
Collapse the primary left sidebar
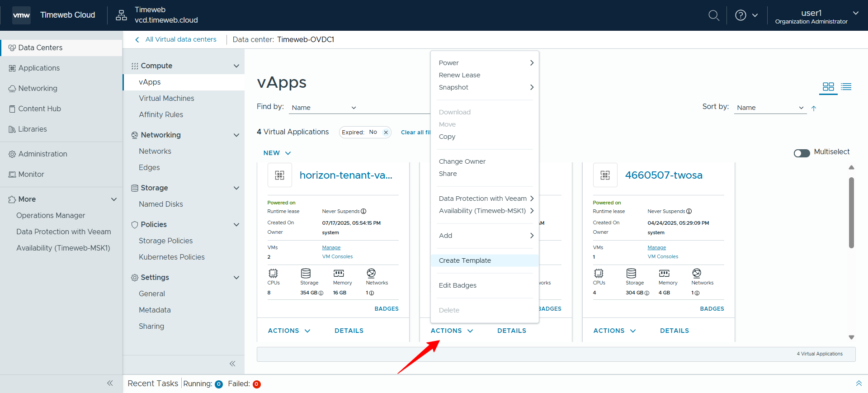point(110,383)
